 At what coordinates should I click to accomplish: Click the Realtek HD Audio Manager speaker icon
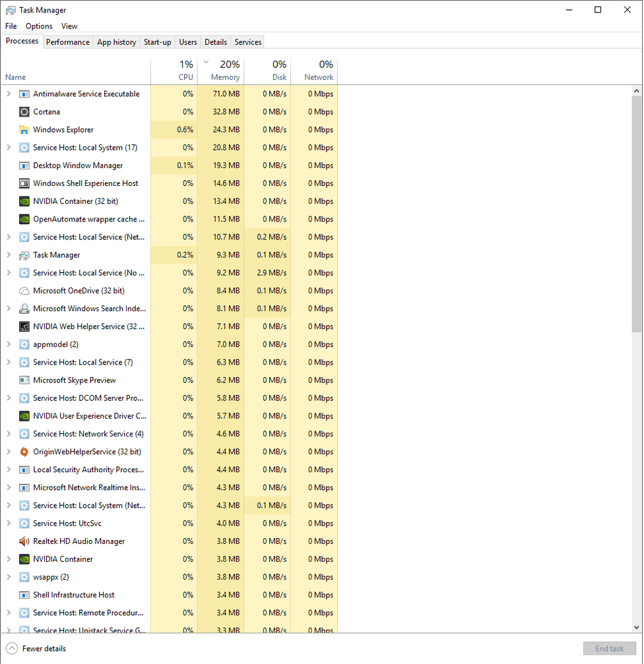pyautogui.click(x=24, y=541)
